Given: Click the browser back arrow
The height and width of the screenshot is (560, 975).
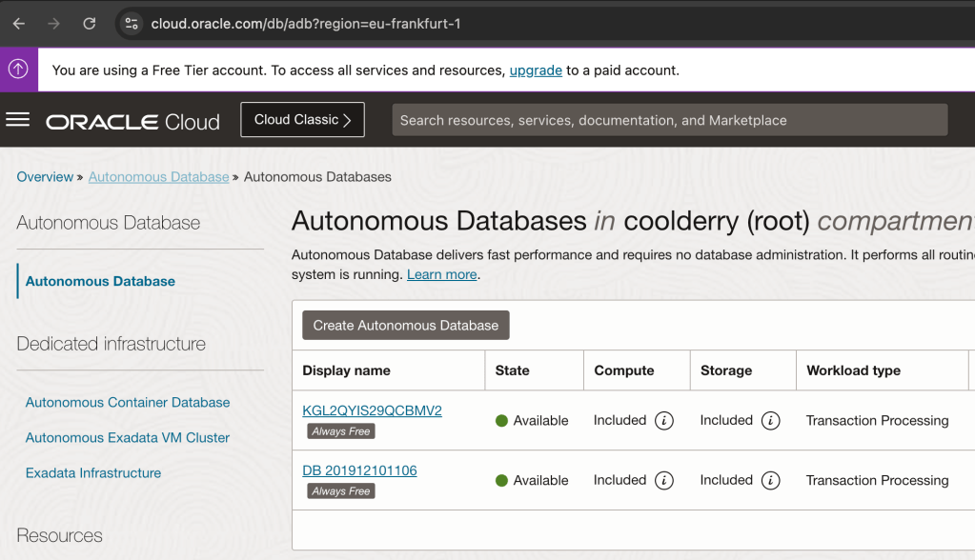Looking at the screenshot, I should (x=19, y=23).
